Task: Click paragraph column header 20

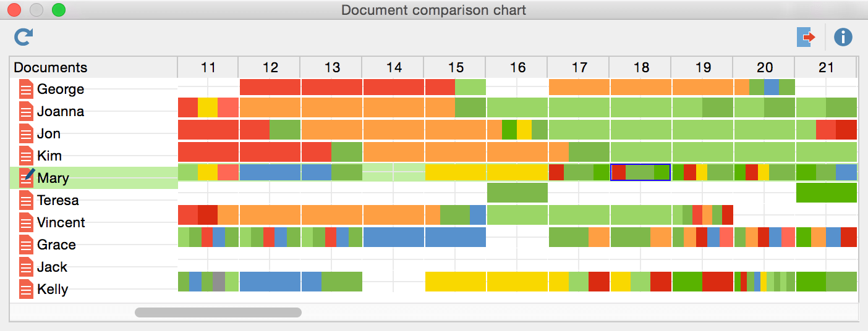Action: click(x=765, y=67)
